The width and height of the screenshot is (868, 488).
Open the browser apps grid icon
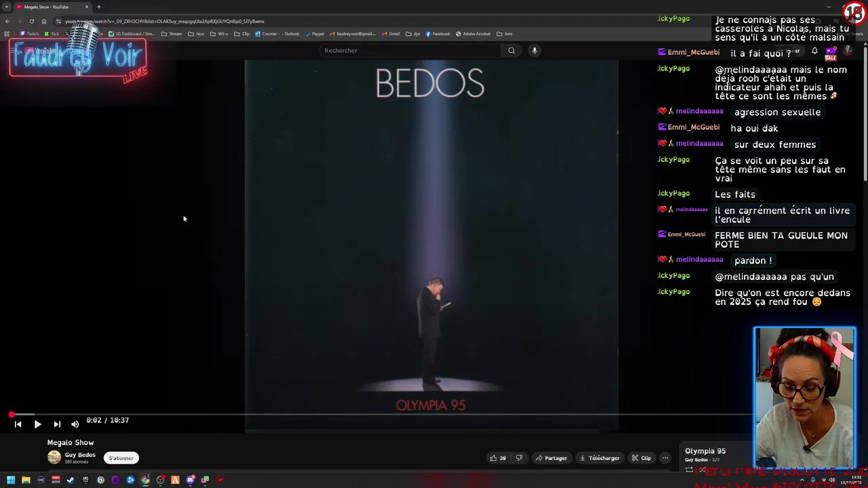pos(7,34)
